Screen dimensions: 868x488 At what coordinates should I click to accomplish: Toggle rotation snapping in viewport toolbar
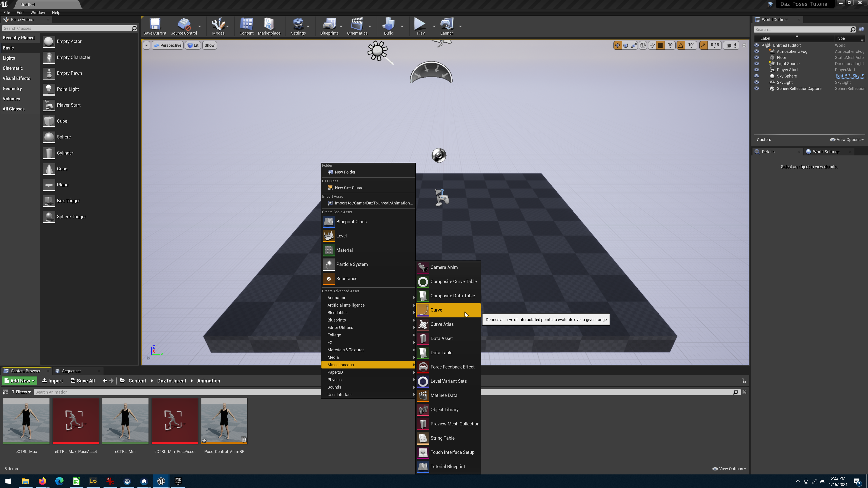pos(681,45)
